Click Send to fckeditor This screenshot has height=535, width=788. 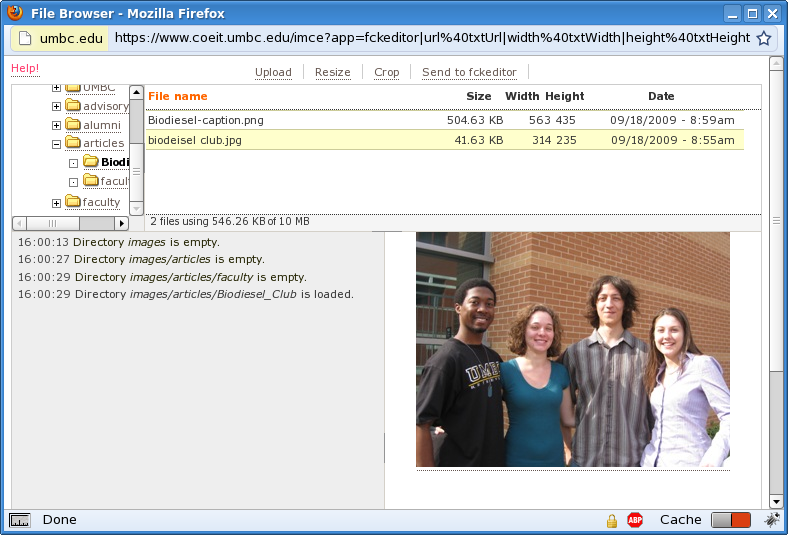[x=469, y=72]
